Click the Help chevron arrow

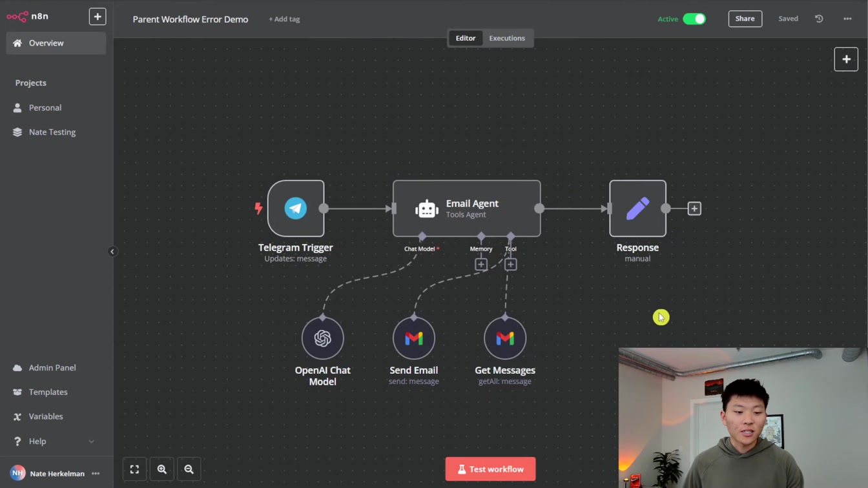coord(91,442)
